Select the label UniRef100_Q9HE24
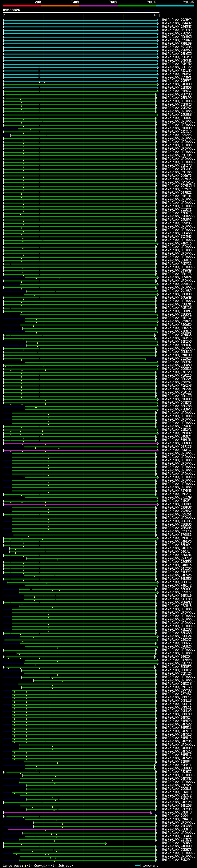The image size is (197, 868). click(177, 636)
